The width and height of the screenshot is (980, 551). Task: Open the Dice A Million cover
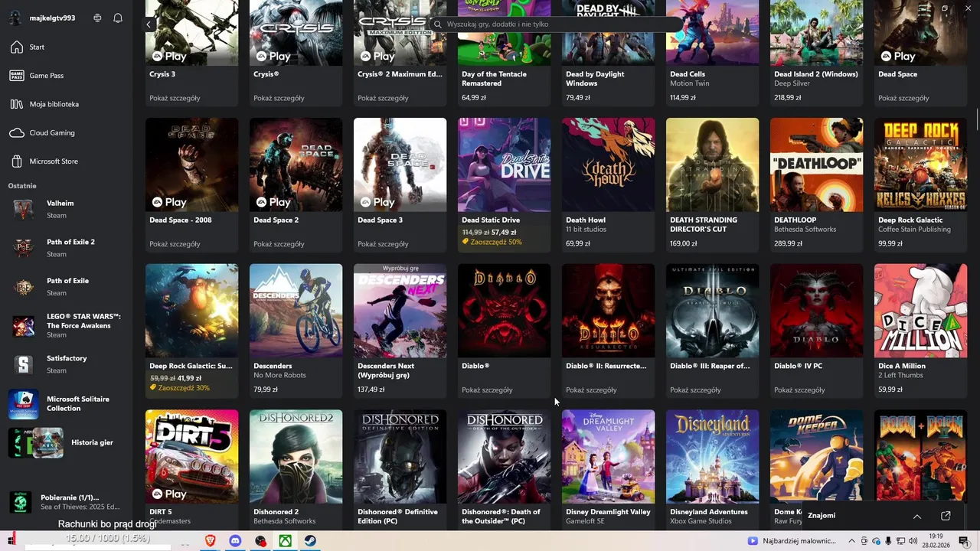coord(920,311)
